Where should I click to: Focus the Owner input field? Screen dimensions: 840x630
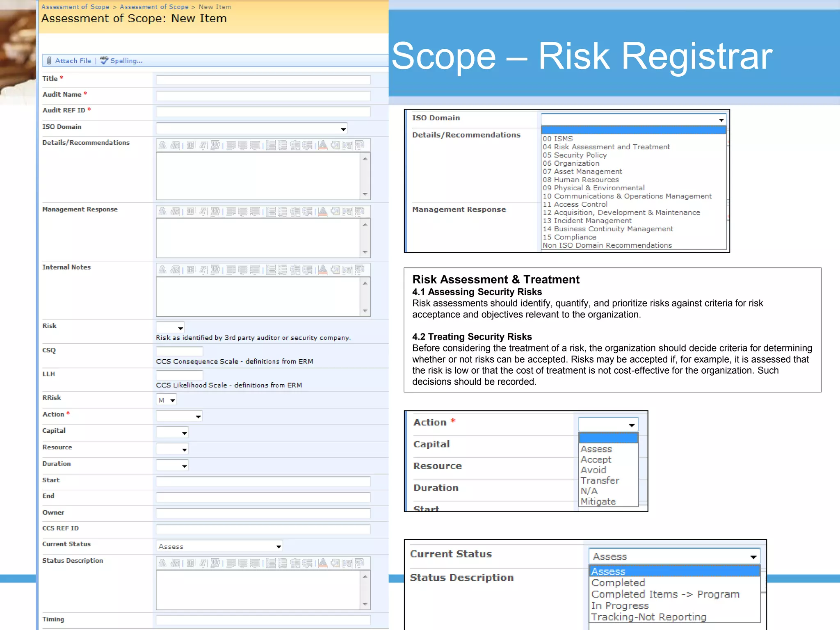pyautogui.click(x=263, y=513)
